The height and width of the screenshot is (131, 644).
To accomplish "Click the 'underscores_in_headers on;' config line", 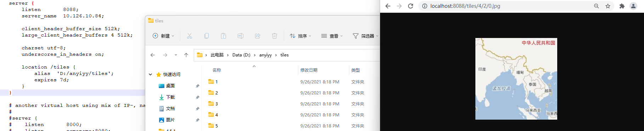I will pos(63,54).
